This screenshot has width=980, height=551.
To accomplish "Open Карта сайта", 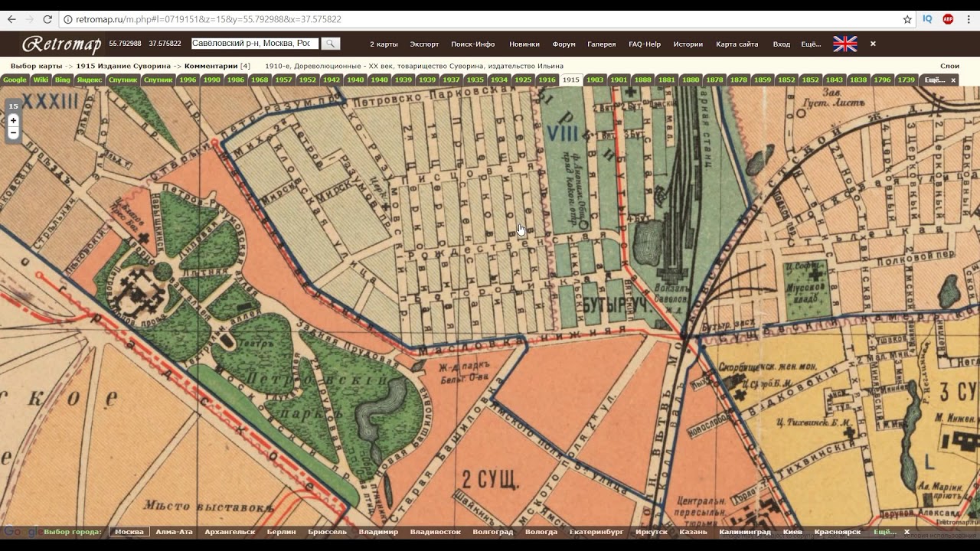I will click(737, 44).
